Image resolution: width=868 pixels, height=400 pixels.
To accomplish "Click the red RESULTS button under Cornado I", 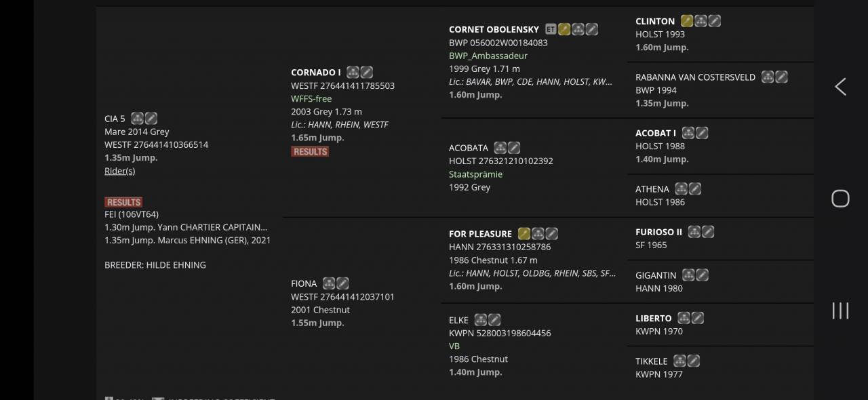I will point(310,152).
